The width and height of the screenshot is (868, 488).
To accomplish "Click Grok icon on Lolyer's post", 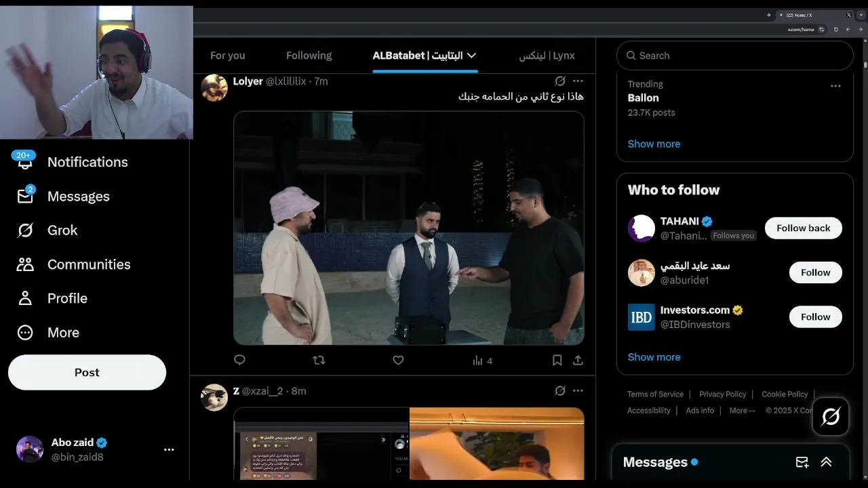I will 560,81.
